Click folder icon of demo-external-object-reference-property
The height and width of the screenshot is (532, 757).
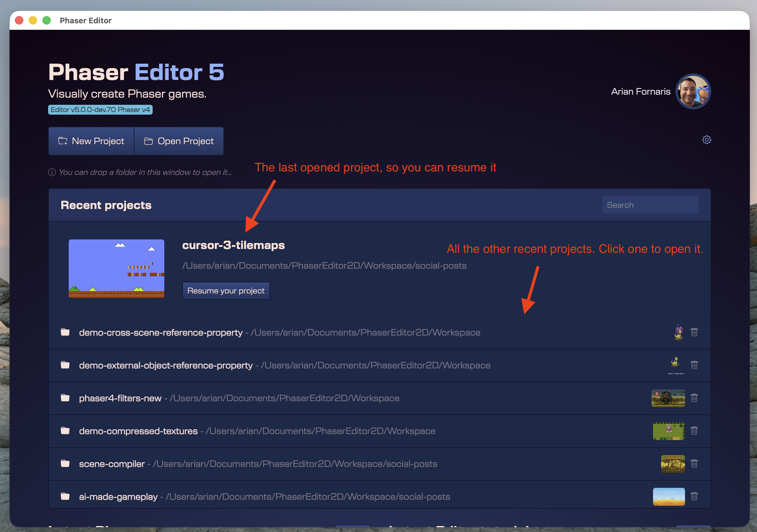coord(65,365)
